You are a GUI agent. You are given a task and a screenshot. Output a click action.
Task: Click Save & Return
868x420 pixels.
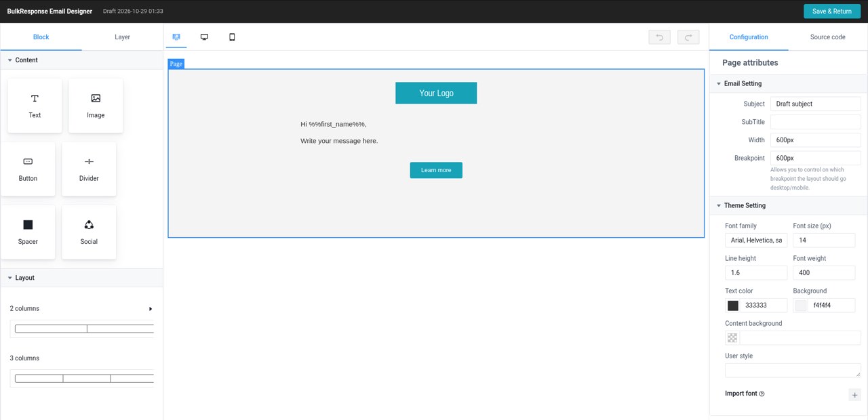(832, 12)
